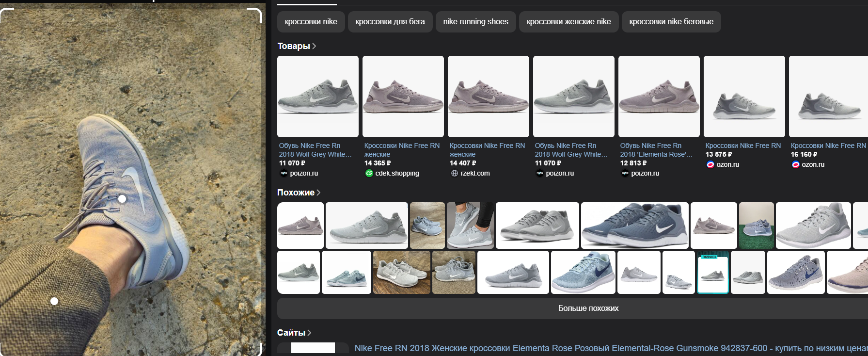Viewport: 868px width, 356px height.
Task: Click the selection dot on the trouser leg
Action: tap(54, 301)
